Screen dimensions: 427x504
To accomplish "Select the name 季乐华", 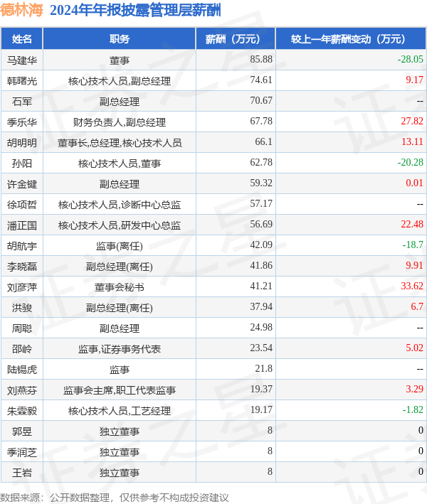I will [22, 122].
